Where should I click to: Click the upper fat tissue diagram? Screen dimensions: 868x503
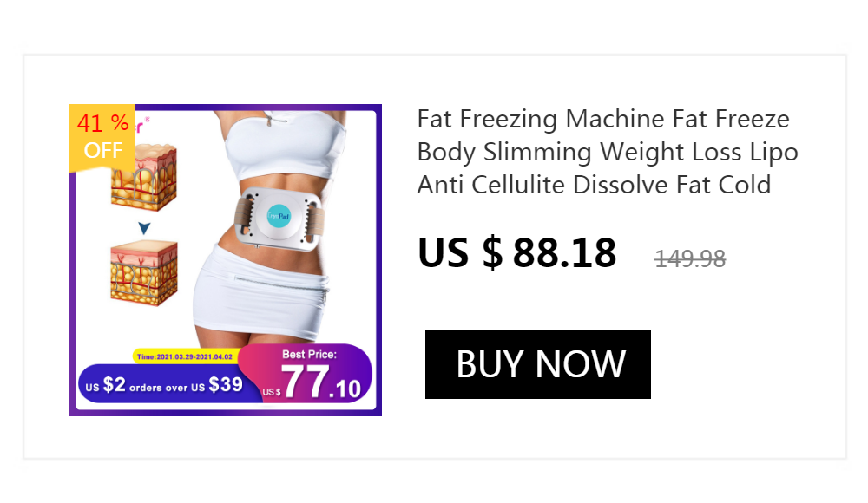point(144,177)
